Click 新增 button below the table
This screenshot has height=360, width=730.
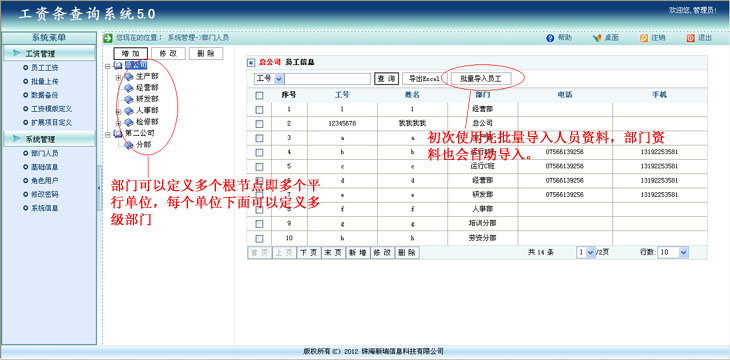click(358, 252)
